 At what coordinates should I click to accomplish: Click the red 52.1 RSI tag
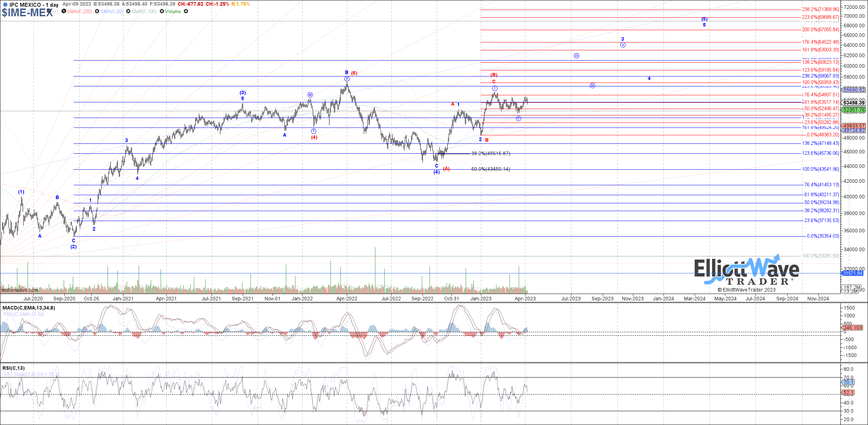click(x=848, y=392)
